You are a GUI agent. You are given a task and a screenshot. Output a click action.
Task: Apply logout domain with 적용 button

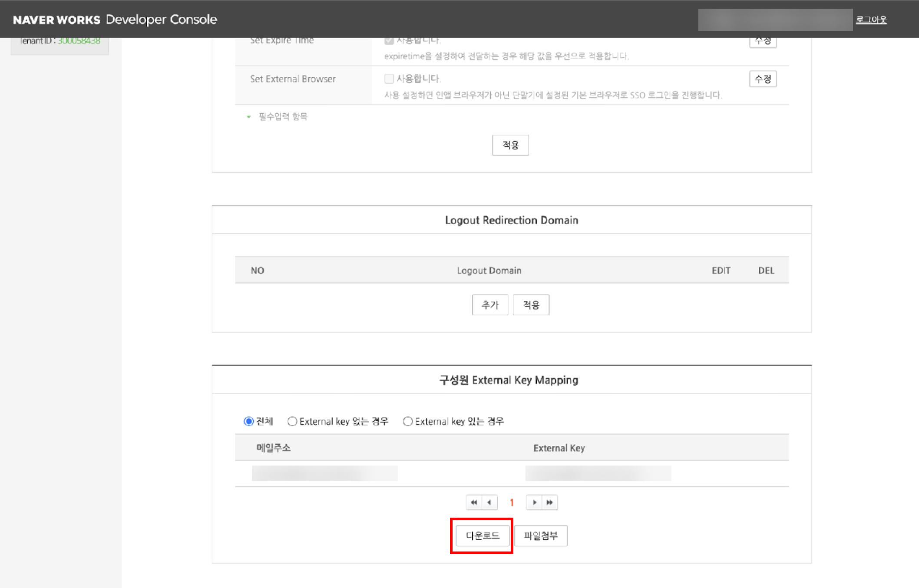pos(531,305)
